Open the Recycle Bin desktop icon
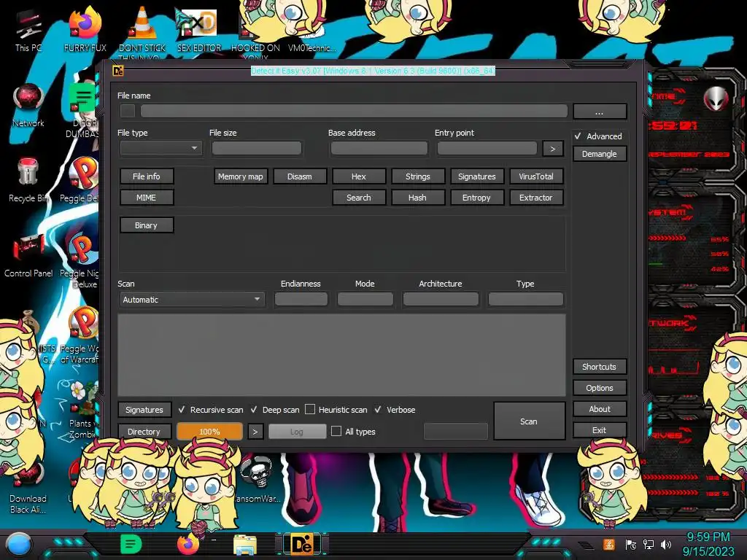 click(28, 181)
